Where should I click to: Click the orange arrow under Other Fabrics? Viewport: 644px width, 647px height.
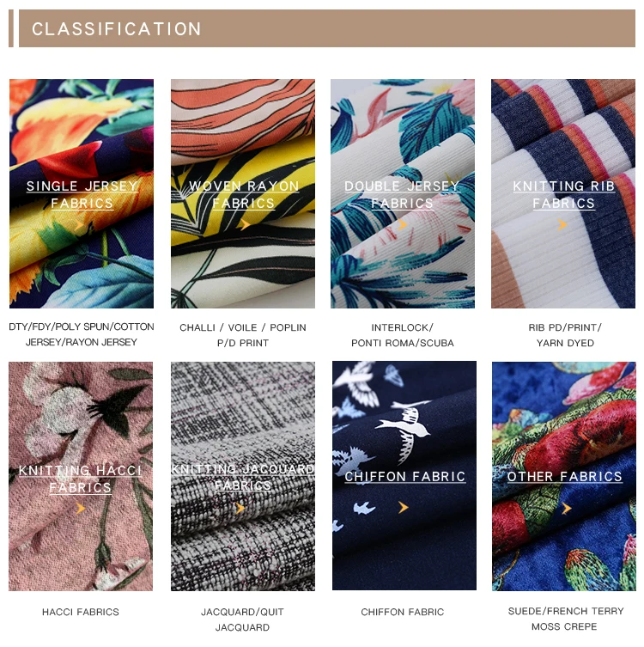[x=567, y=509]
